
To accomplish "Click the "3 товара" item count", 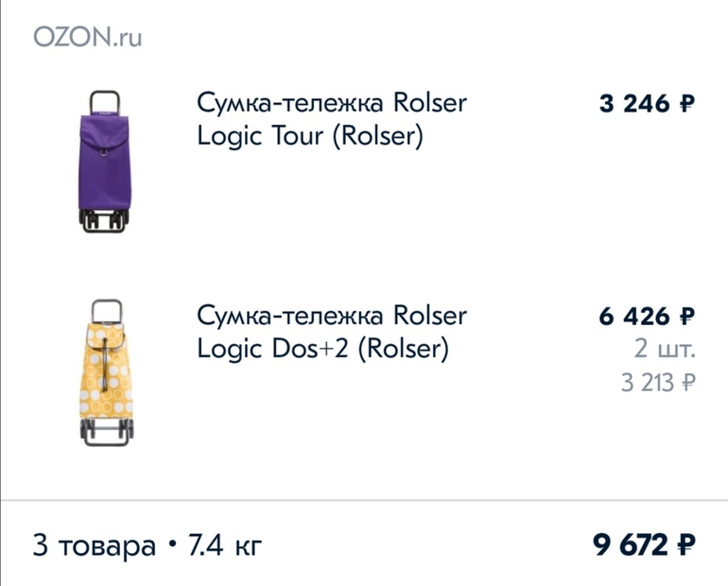I will coord(94,545).
